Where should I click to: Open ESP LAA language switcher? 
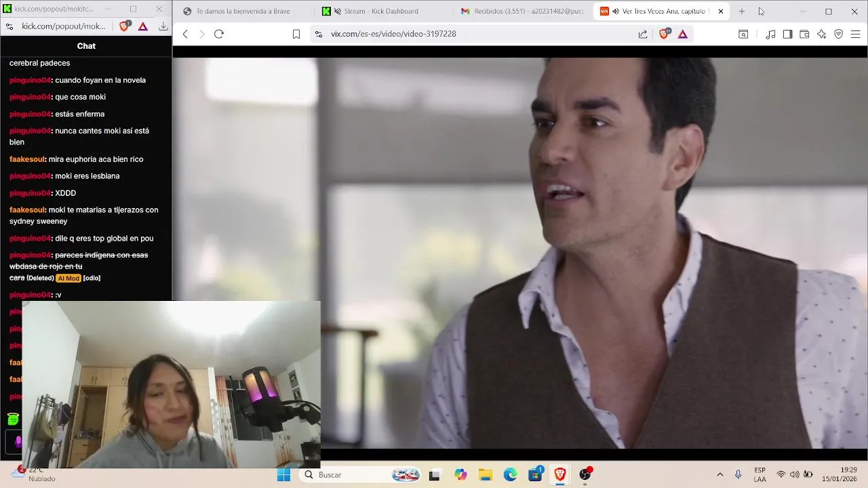(x=760, y=474)
